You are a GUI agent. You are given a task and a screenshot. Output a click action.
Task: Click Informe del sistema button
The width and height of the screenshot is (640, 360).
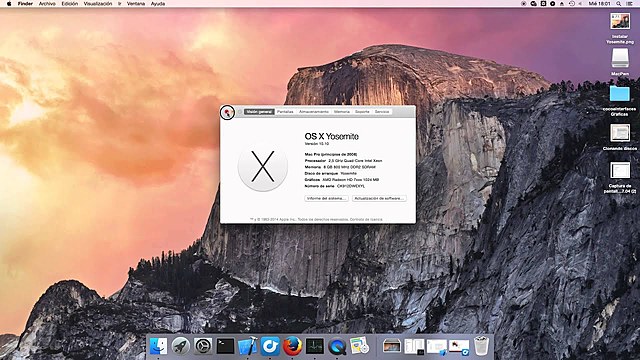tap(326, 198)
